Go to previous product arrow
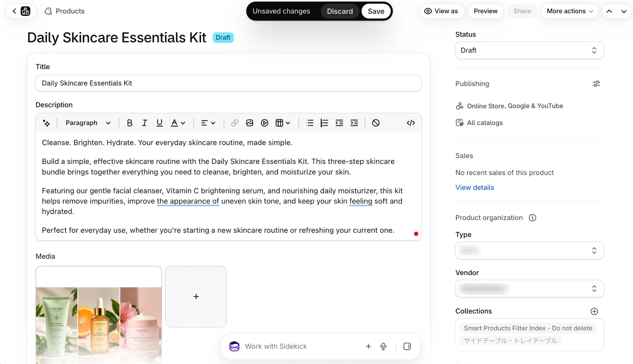Image resolution: width=633 pixels, height=364 pixels. pos(609,11)
